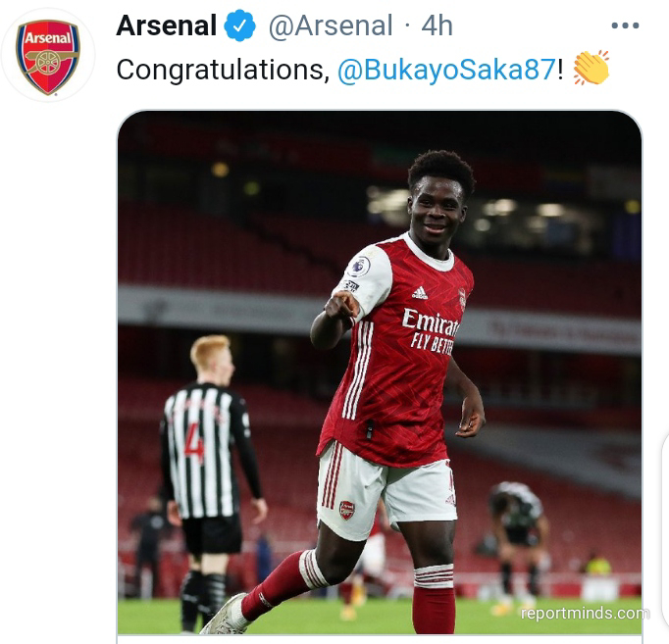This screenshot has height=644, width=669.
Task: Click the Arsenal crest on the white shorts
Action: 346,510
